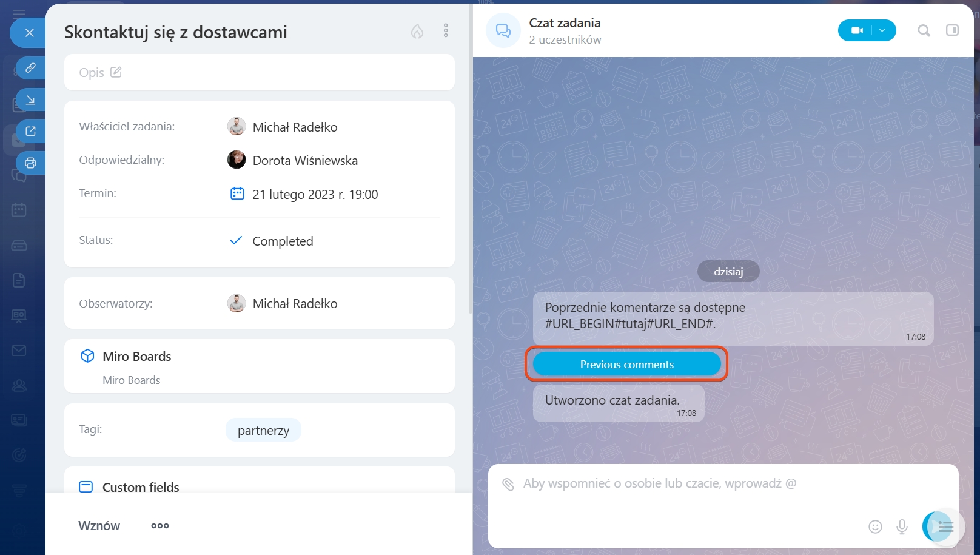980x555 pixels.
Task: Mark the task as high priority with flame icon
Action: [x=417, y=31]
